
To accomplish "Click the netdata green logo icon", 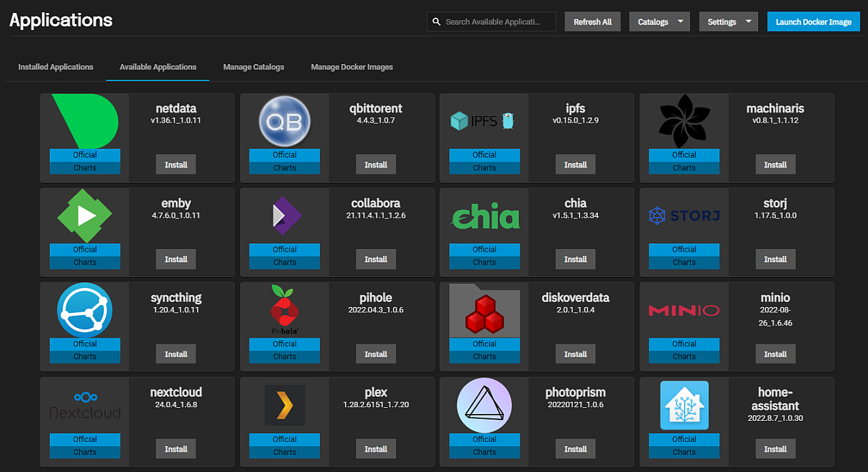I will point(85,121).
